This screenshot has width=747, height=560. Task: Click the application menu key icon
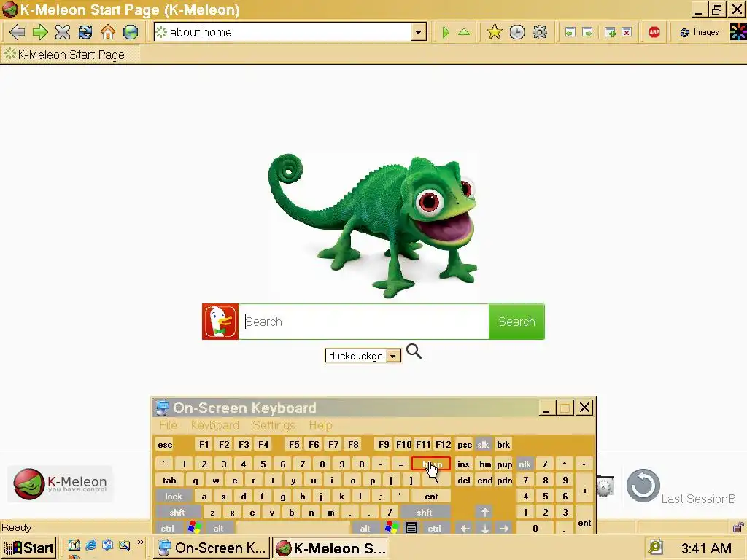click(411, 528)
